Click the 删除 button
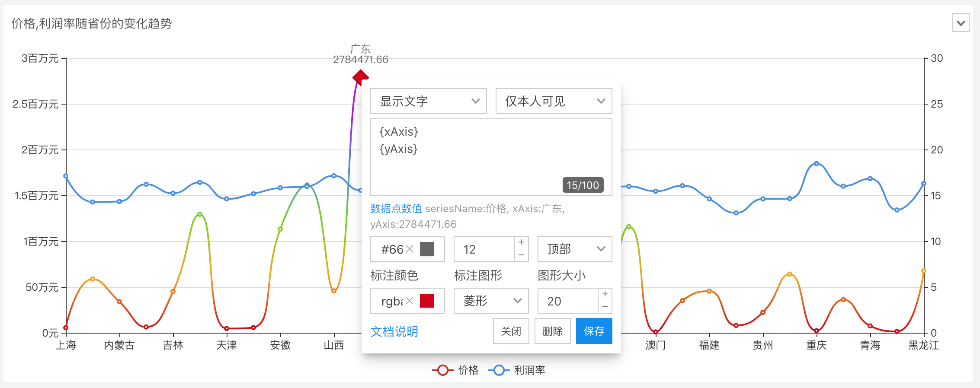This screenshot has height=388, width=980. click(x=552, y=331)
